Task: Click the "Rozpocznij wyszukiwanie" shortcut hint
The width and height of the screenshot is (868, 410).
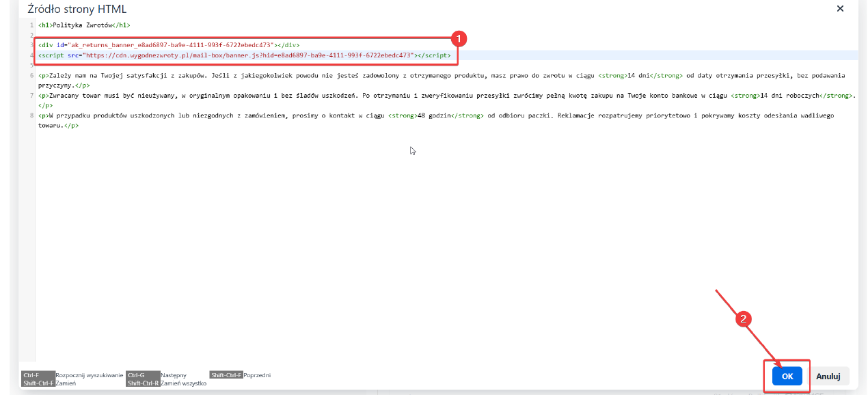Action: tap(90, 375)
